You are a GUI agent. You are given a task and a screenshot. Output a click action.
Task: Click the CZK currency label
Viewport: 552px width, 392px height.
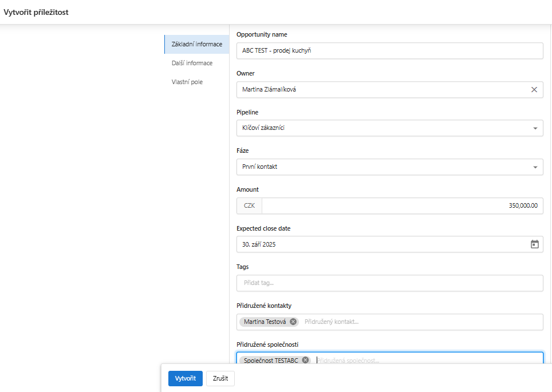(x=249, y=205)
